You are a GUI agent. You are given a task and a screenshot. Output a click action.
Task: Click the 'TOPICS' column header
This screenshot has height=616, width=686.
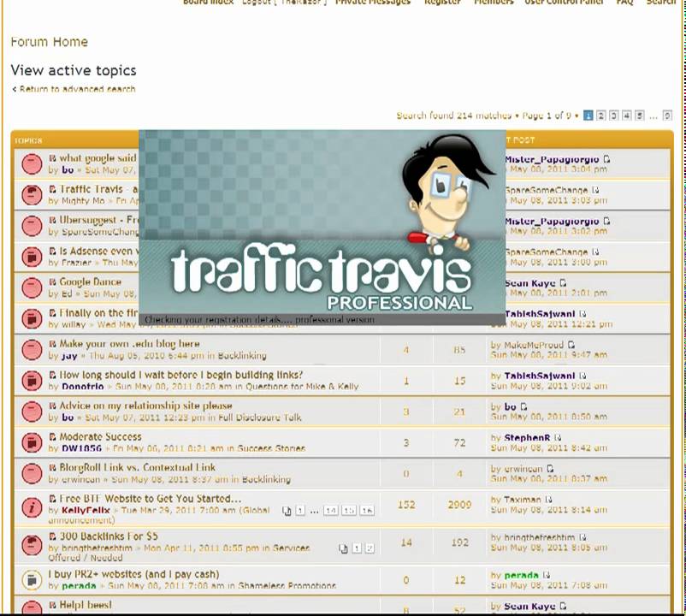pos(28,141)
